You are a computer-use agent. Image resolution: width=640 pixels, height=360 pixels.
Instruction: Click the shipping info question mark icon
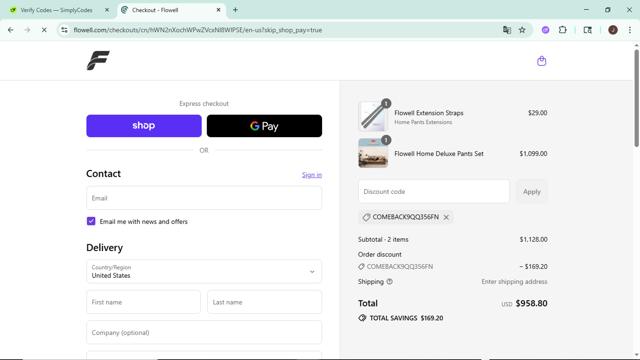point(389,282)
